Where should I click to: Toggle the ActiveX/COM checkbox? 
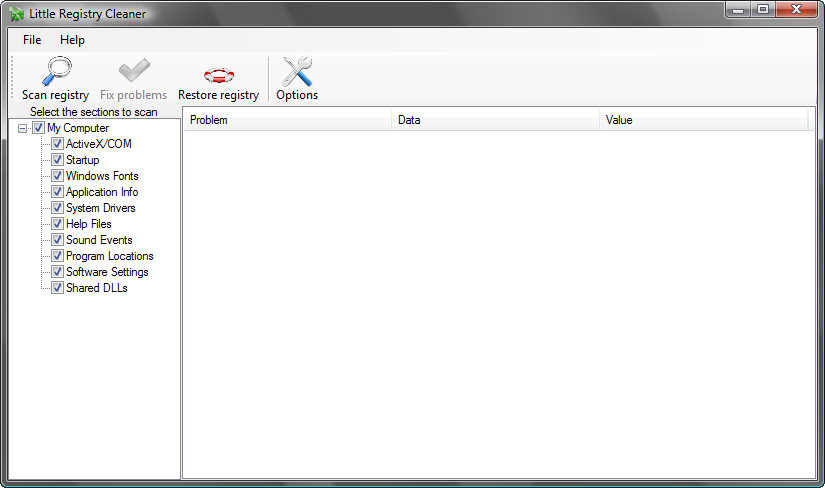pos(57,144)
